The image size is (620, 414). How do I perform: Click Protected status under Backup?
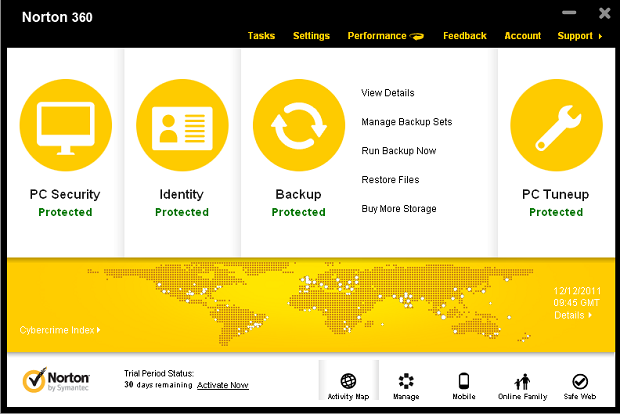[299, 212]
